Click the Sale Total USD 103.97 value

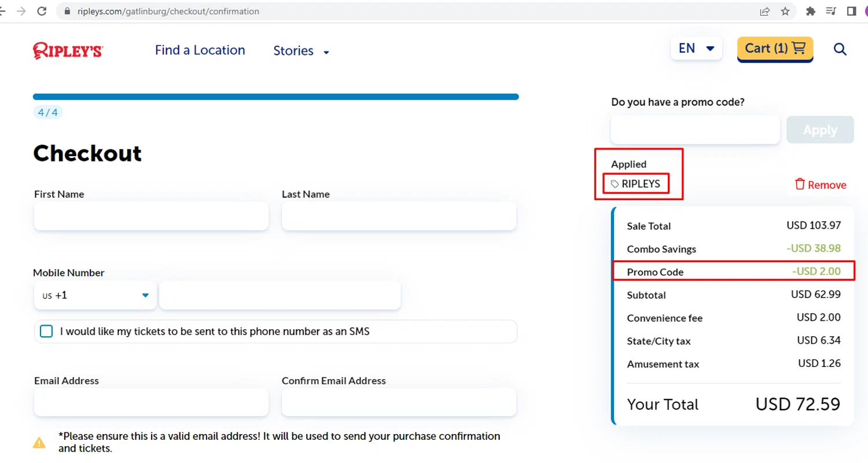coord(814,225)
